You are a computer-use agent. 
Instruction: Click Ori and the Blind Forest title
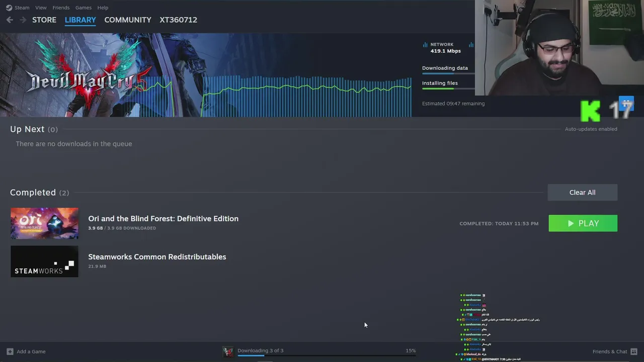(x=163, y=219)
